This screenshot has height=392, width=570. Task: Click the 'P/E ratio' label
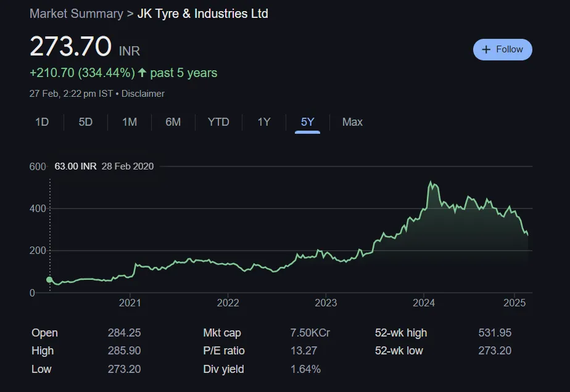(224, 351)
